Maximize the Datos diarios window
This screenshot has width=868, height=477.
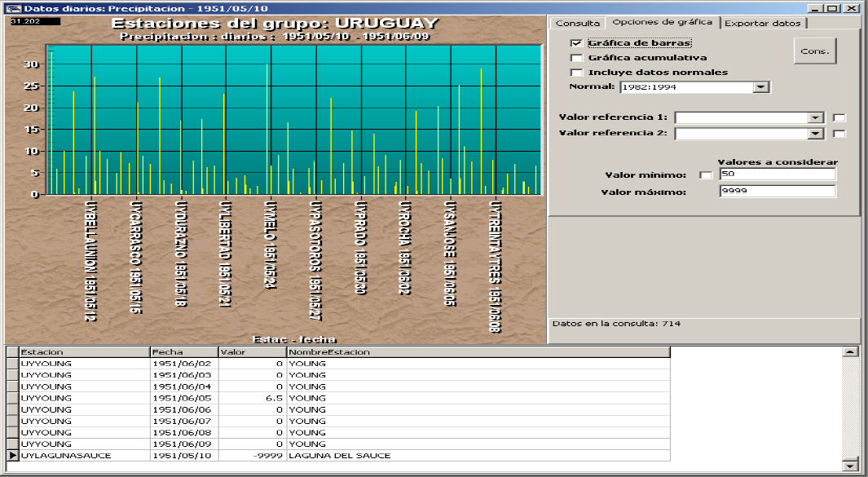[831, 8]
